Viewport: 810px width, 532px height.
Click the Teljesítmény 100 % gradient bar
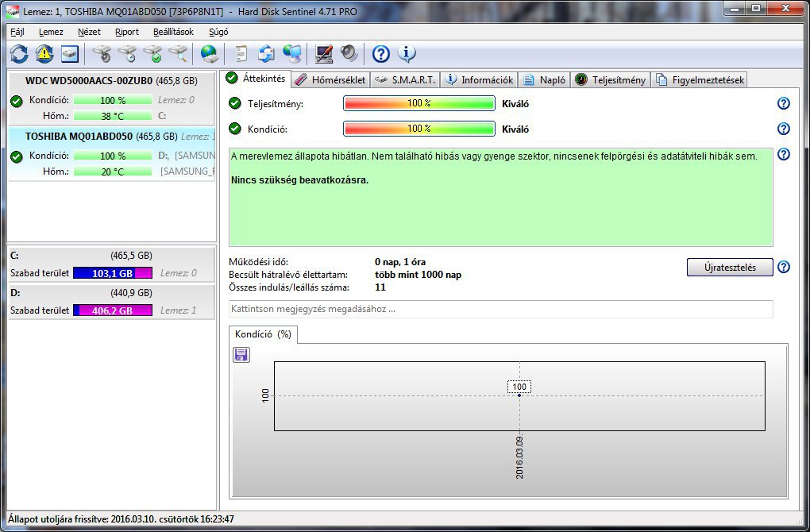419,103
